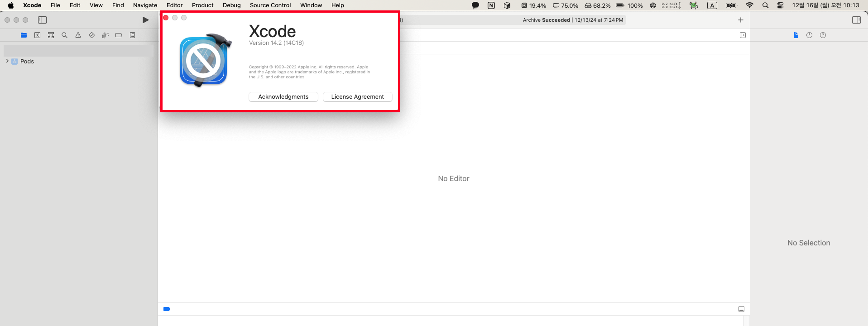Open the Test navigator diamond icon

click(x=92, y=35)
